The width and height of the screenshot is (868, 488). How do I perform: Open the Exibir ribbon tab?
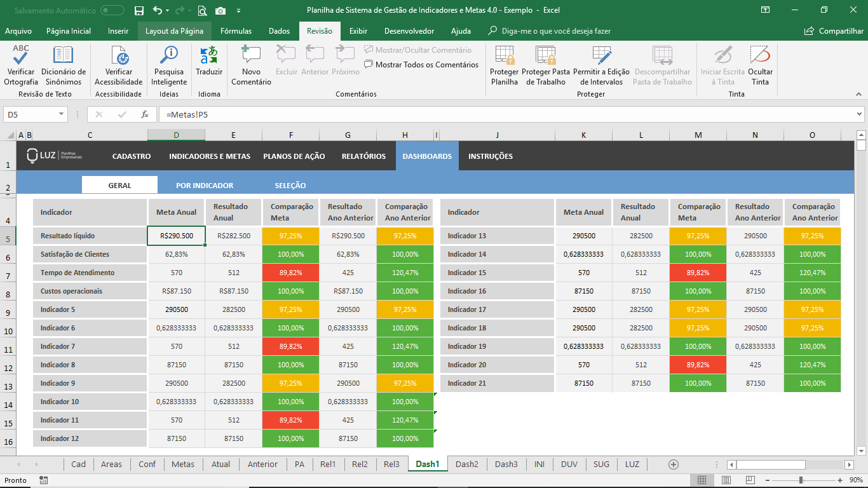point(358,30)
